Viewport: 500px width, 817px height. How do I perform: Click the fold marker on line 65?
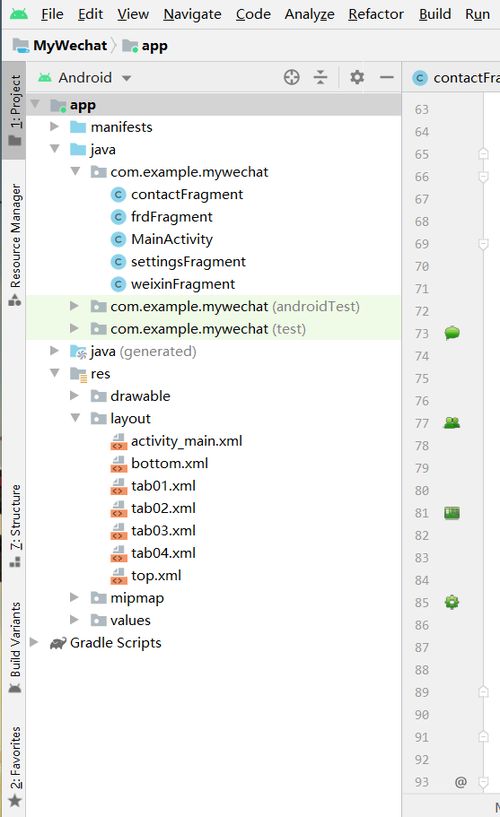pos(483,154)
